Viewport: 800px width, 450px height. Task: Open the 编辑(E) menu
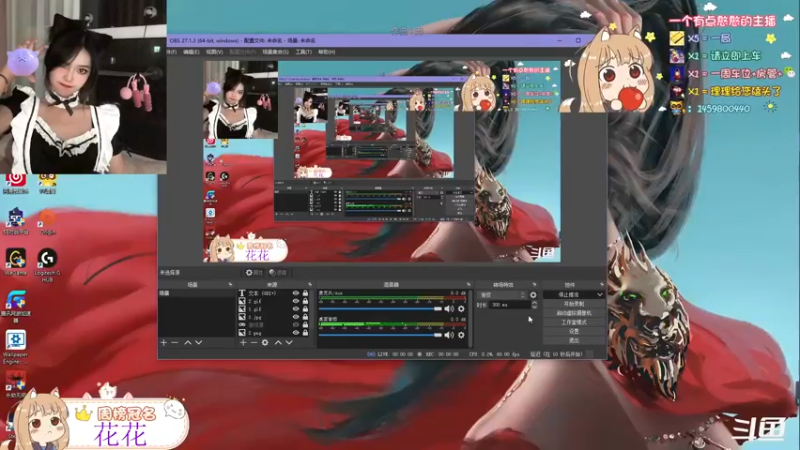coord(191,52)
